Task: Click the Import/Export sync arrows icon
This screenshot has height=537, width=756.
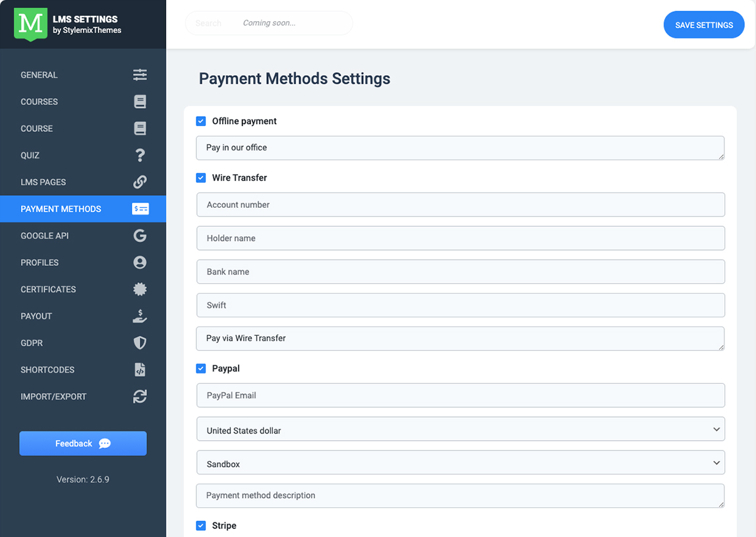Action: (140, 396)
